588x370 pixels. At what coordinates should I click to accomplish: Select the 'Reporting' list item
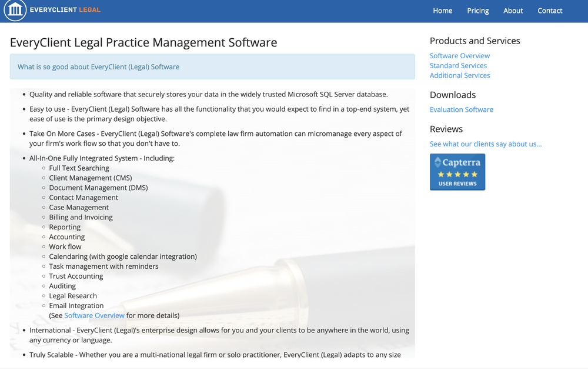click(x=65, y=227)
